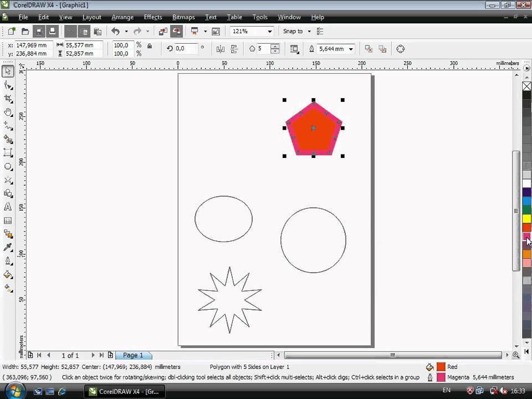Go to the last page
The image size is (532, 399).
click(x=101, y=355)
